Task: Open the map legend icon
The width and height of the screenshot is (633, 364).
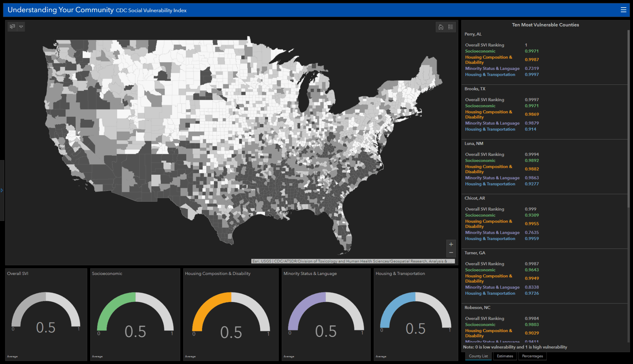Action: [451, 27]
